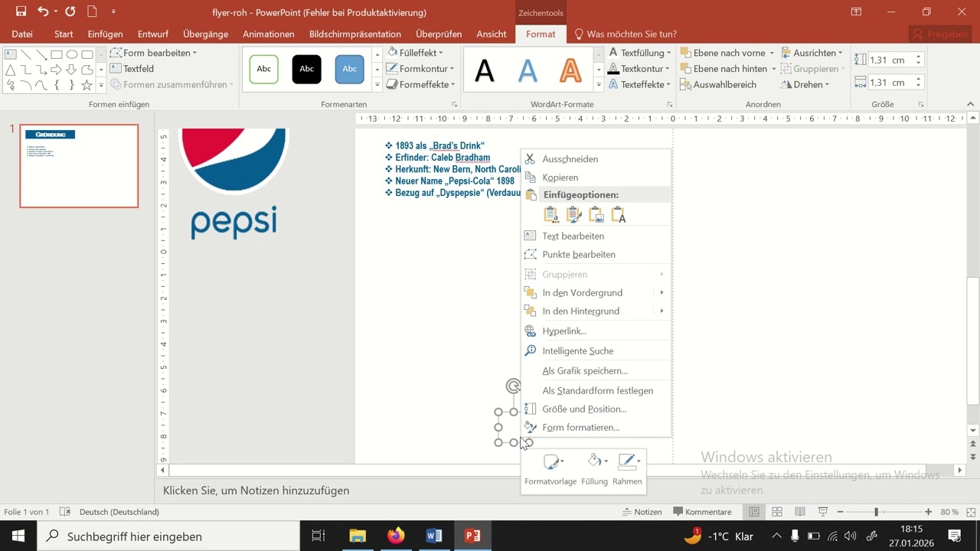Open Ausrichten dropdown
The width and height of the screenshot is (980, 551).
coord(812,53)
